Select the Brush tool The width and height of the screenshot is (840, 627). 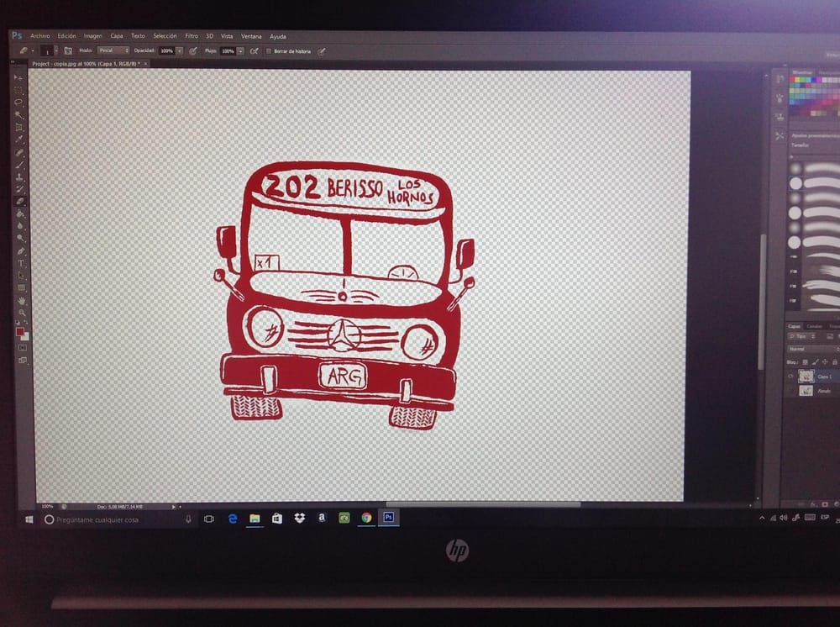pos(20,165)
